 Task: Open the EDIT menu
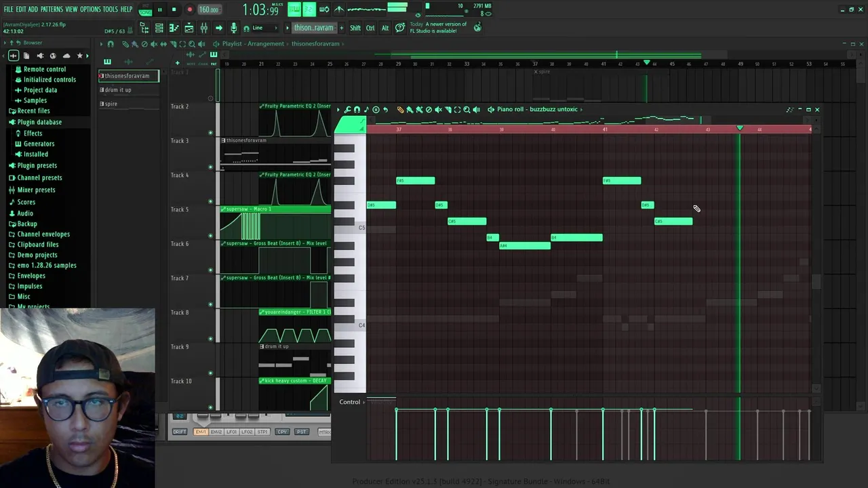coord(20,9)
